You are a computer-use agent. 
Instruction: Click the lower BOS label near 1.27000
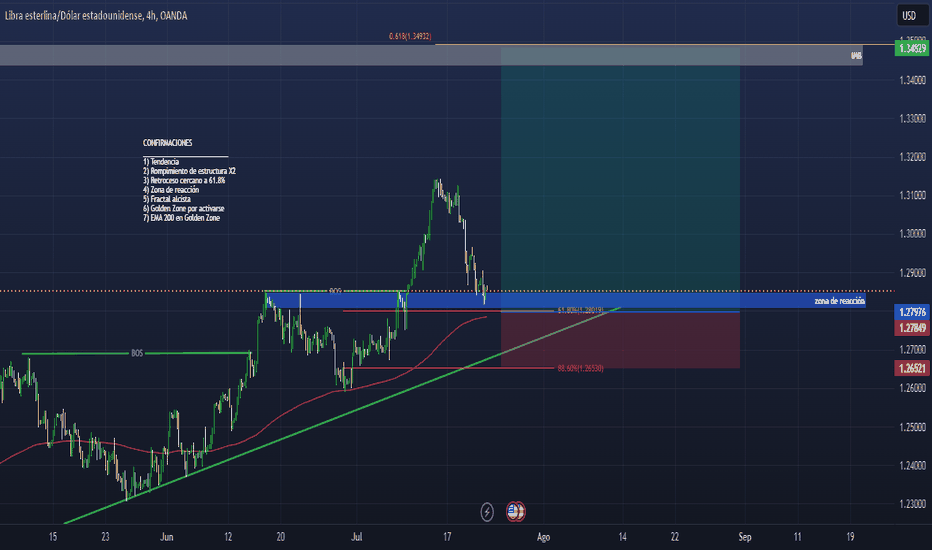[137, 353]
